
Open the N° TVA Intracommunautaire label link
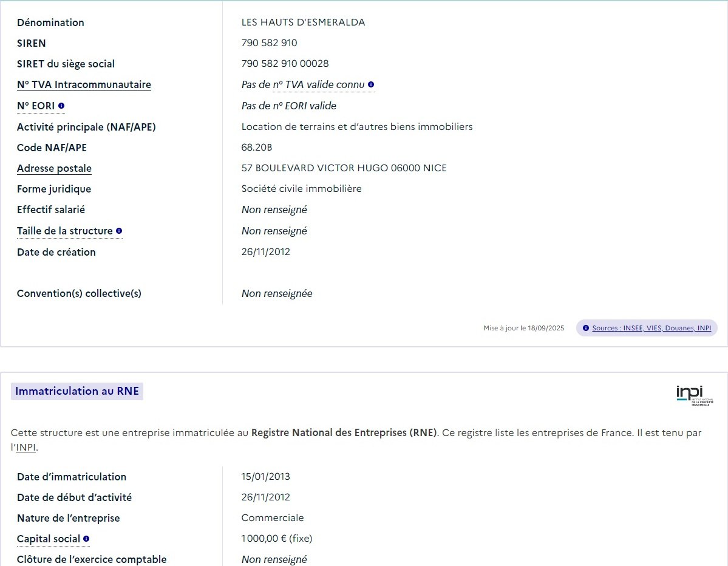[84, 85]
